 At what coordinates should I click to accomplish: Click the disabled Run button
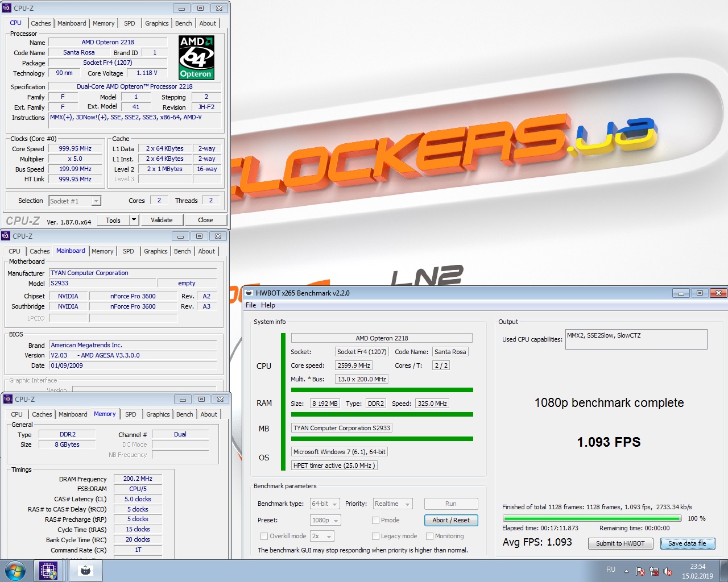point(451,504)
